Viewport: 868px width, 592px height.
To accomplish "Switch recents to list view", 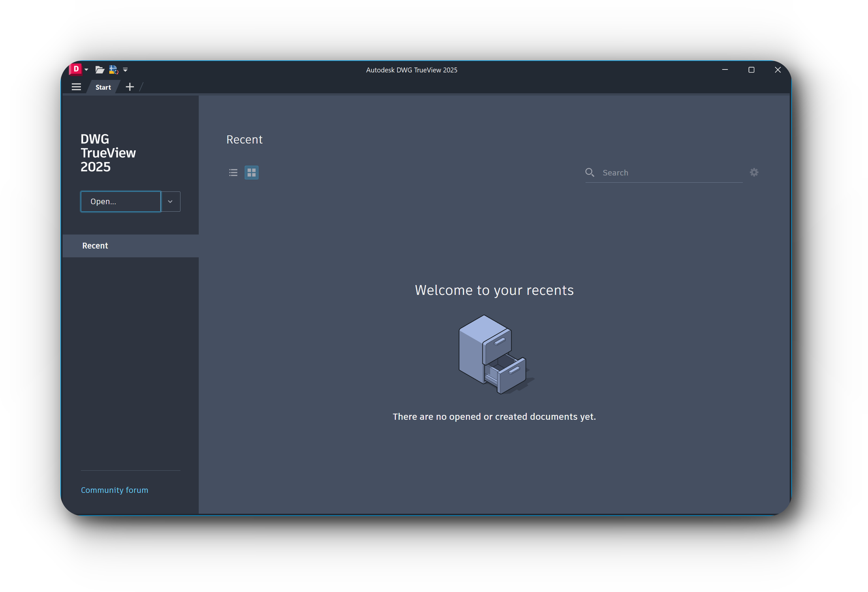I will 233,173.
